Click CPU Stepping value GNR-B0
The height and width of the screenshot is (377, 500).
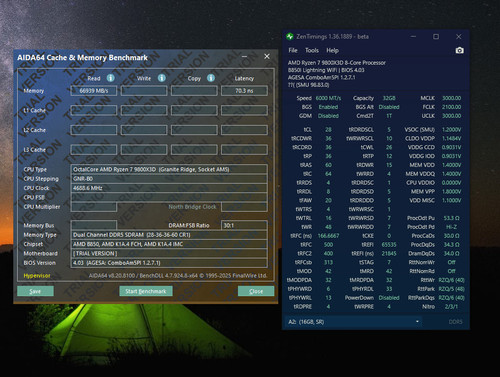[169, 179]
